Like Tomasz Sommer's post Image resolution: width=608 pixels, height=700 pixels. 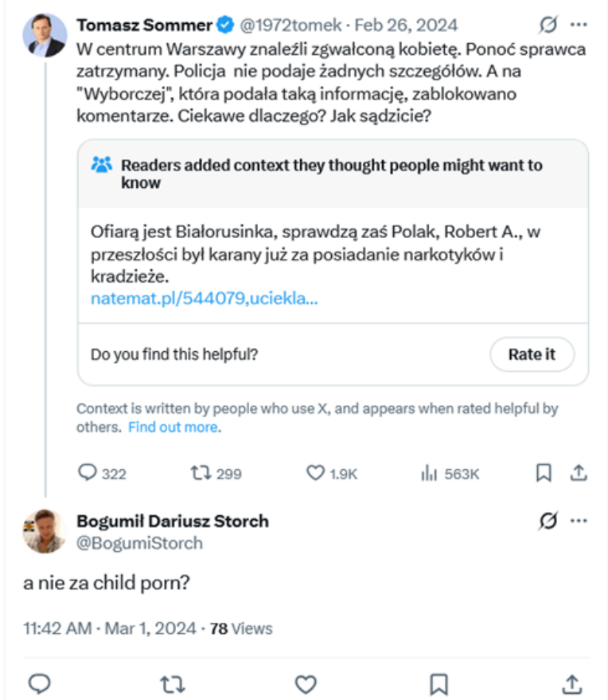[315, 473]
